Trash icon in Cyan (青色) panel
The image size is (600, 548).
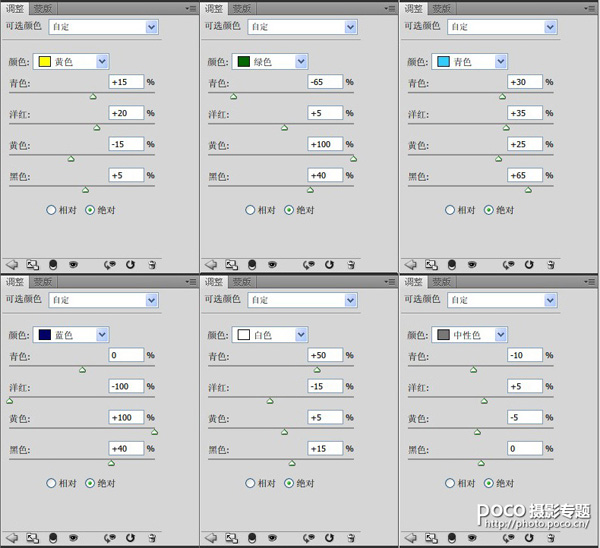(551, 264)
